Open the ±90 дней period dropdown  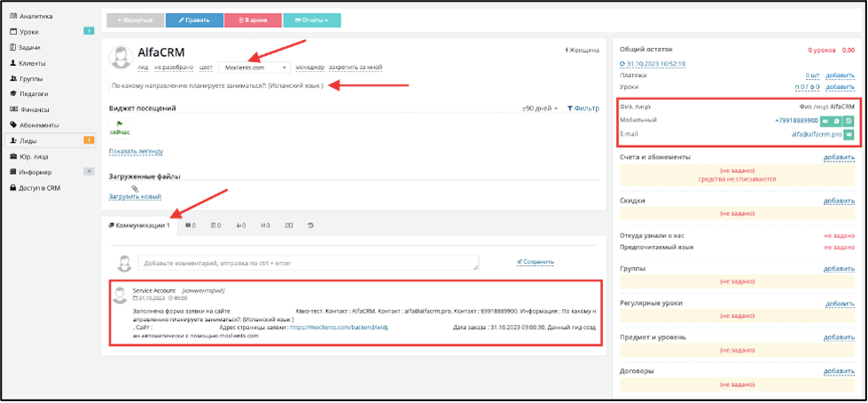click(540, 108)
